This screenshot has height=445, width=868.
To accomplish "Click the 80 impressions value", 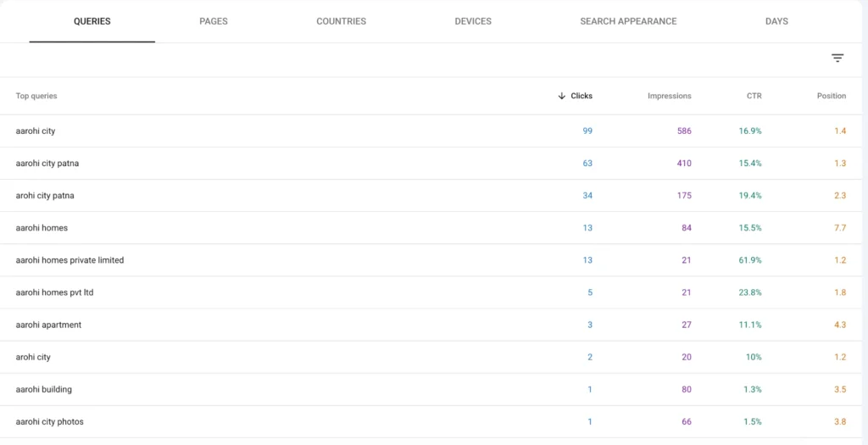I will (x=687, y=389).
